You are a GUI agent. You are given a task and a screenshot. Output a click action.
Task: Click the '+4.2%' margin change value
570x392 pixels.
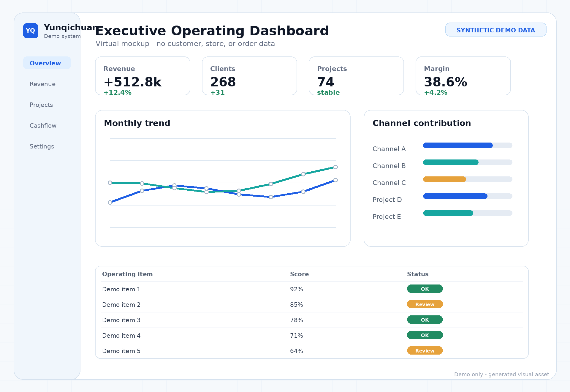click(x=436, y=92)
